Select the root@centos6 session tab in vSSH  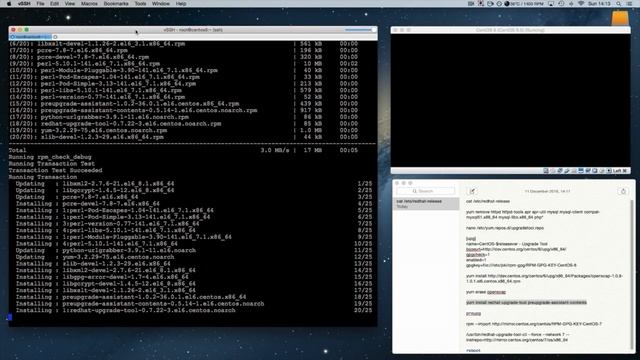coord(30,37)
